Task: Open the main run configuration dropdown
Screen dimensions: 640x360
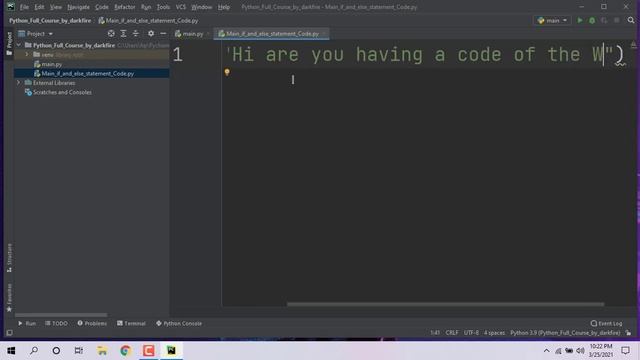Action: (x=553, y=20)
